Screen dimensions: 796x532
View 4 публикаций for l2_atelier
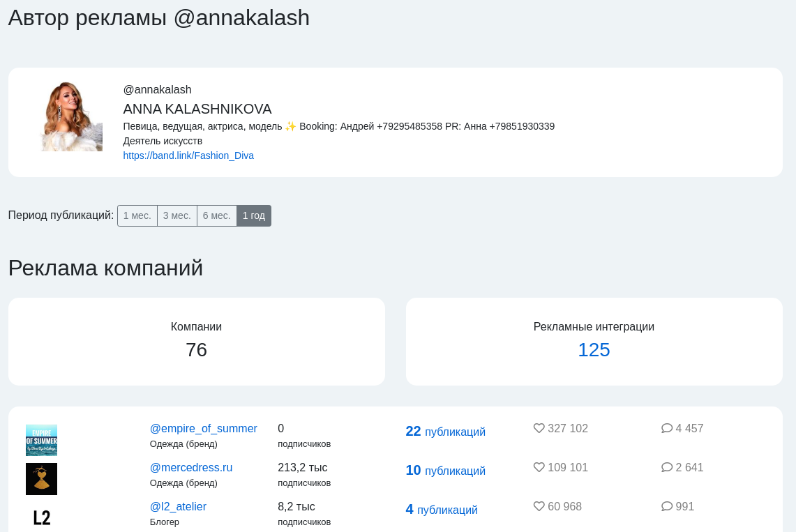click(442, 510)
